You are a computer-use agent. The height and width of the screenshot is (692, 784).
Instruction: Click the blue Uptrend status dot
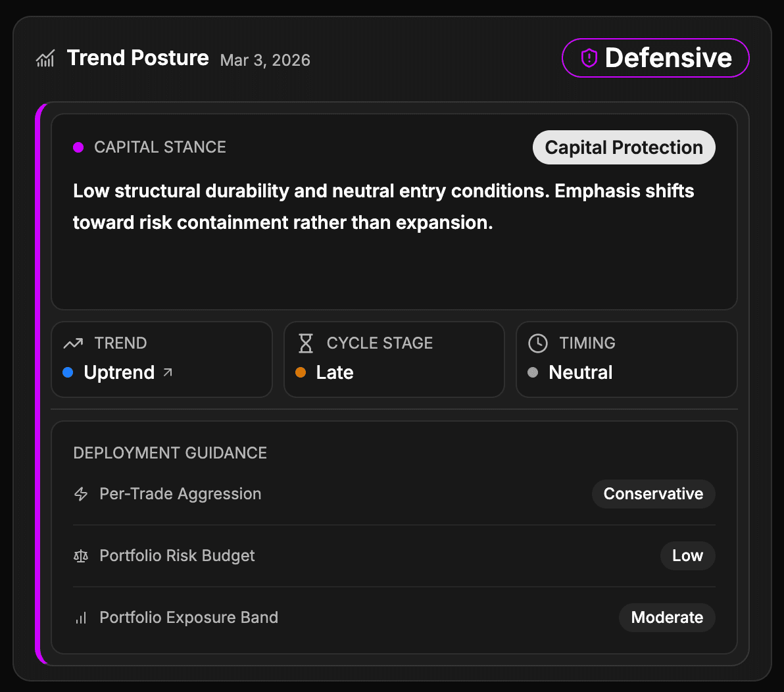pos(68,373)
